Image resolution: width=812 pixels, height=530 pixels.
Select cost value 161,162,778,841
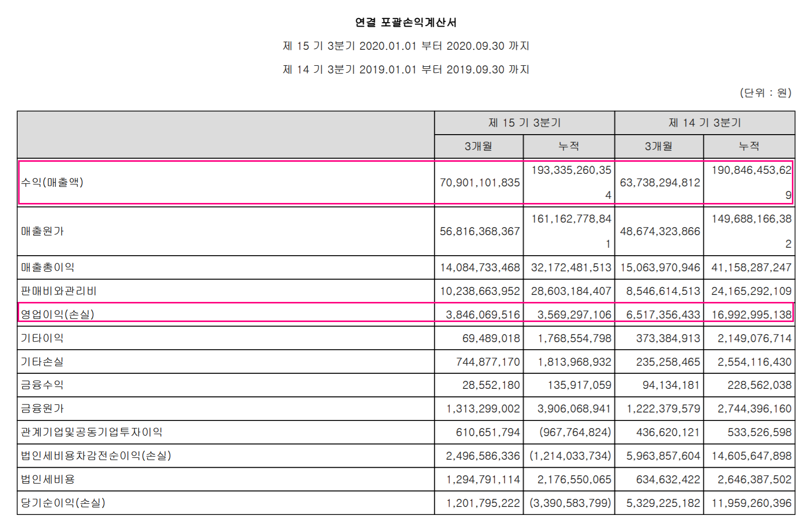coord(571,231)
